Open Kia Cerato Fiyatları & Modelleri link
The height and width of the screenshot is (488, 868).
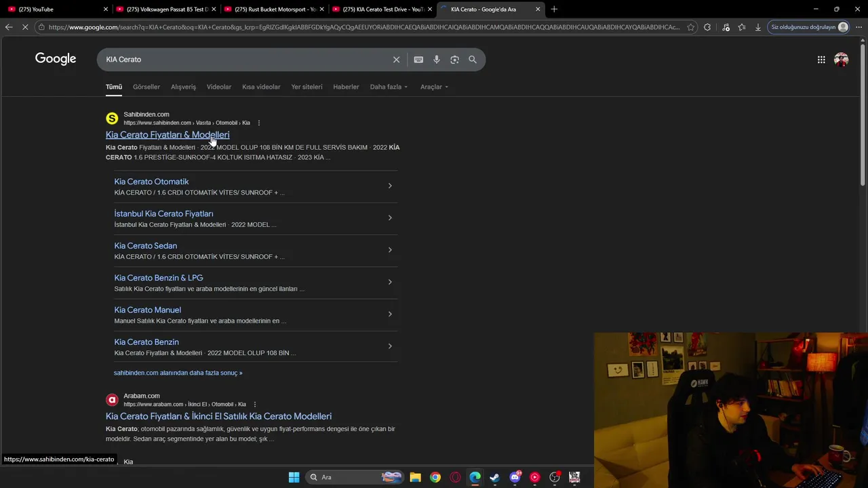pyautogui.click(x=167, y=135)
